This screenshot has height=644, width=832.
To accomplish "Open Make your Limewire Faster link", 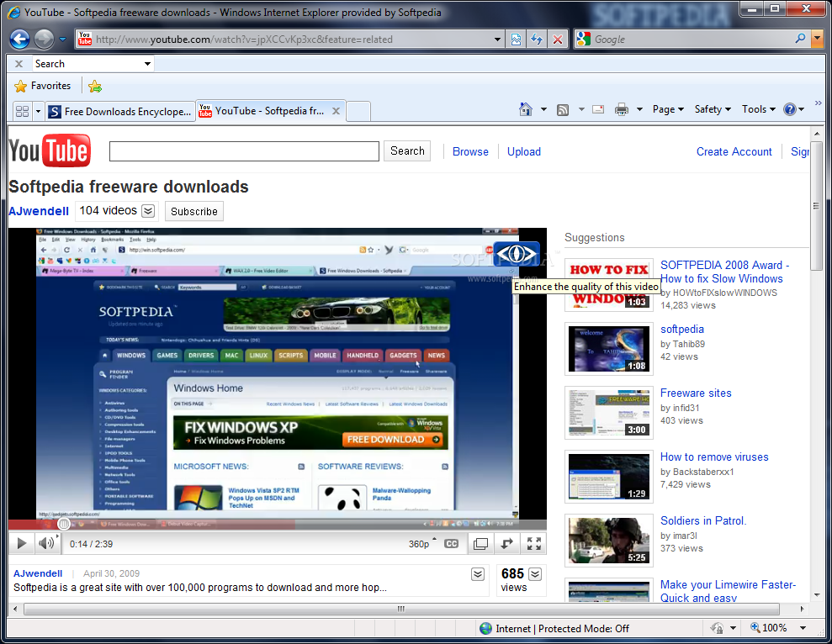I will coord(728,591).
